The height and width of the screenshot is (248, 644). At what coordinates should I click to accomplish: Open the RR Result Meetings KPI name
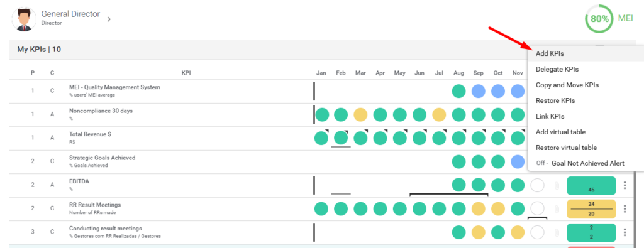pos(95,205)
